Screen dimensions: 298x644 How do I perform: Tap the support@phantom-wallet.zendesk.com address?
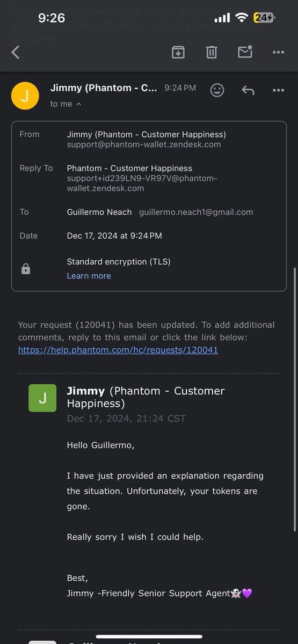coord(144,144)
